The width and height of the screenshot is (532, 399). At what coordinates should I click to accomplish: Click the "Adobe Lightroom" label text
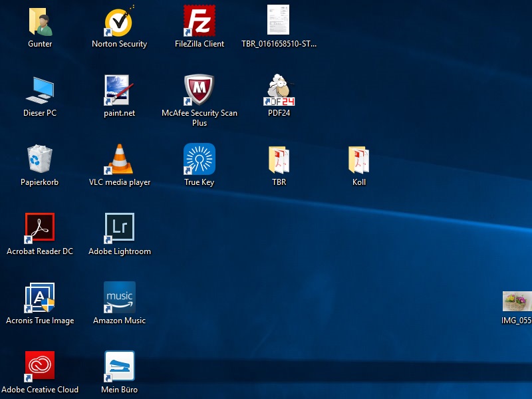[120, 251]
